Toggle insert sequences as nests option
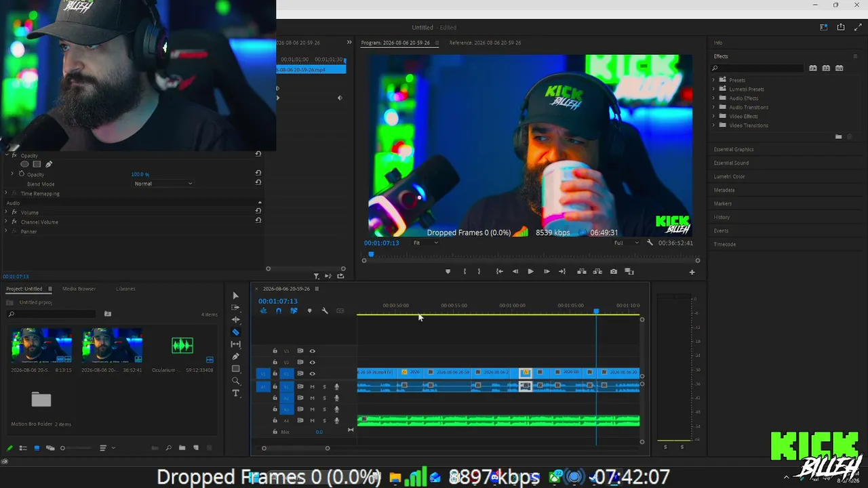 [x=263, y=311]
